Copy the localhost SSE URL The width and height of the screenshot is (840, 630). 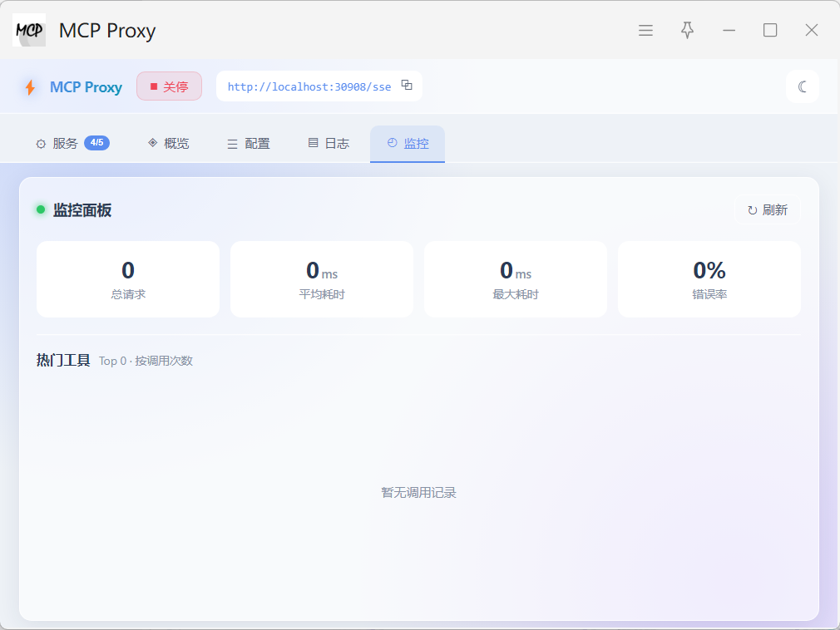tap(408, 85)
